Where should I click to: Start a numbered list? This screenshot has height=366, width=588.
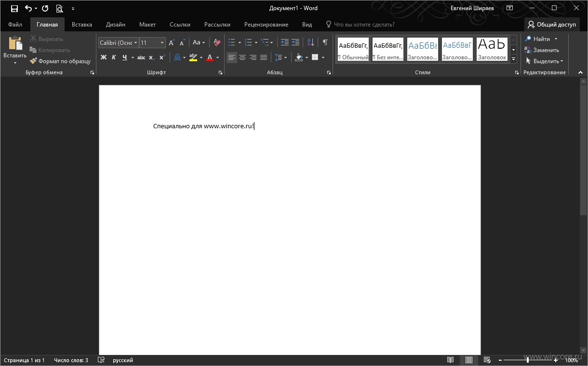[x=249, y=42]
